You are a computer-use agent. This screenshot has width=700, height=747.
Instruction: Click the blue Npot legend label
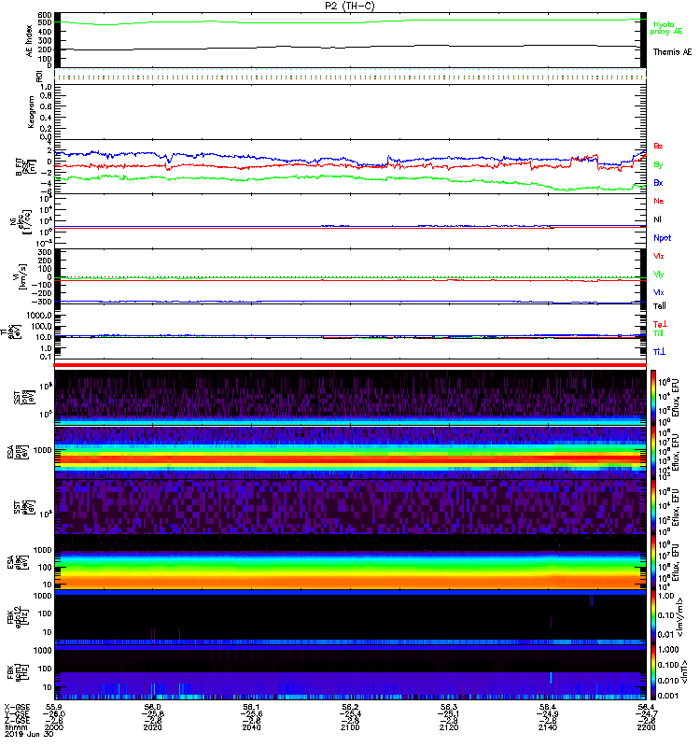tap(663, 238)
